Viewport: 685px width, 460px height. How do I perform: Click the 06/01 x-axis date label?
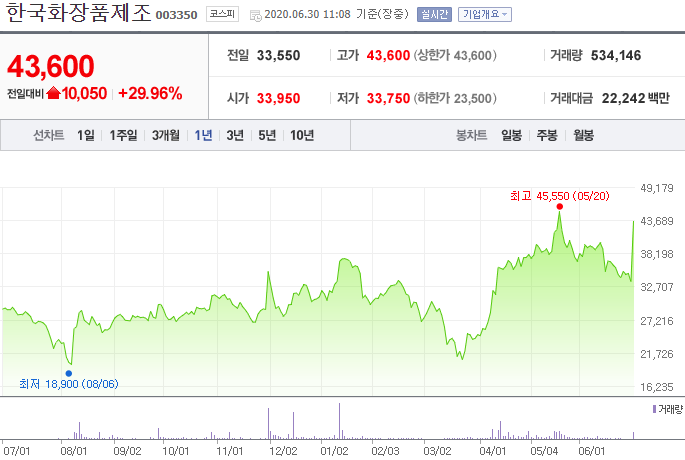(x=592, y=451)
